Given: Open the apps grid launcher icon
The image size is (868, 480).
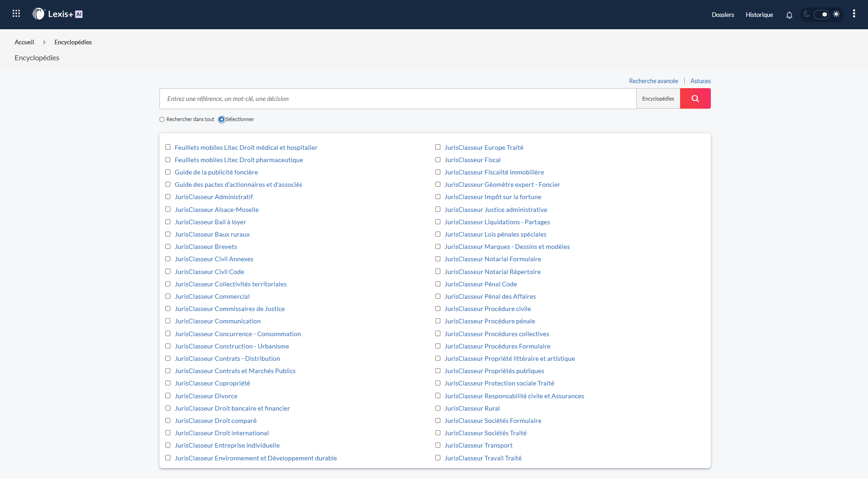Looking at the screenshot, I should point(16,14).
